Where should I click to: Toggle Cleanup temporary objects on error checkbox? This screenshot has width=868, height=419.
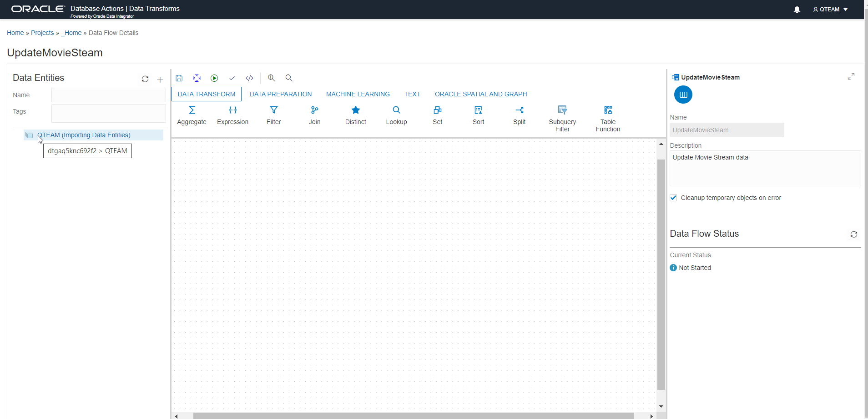click(x=674, y=198)
